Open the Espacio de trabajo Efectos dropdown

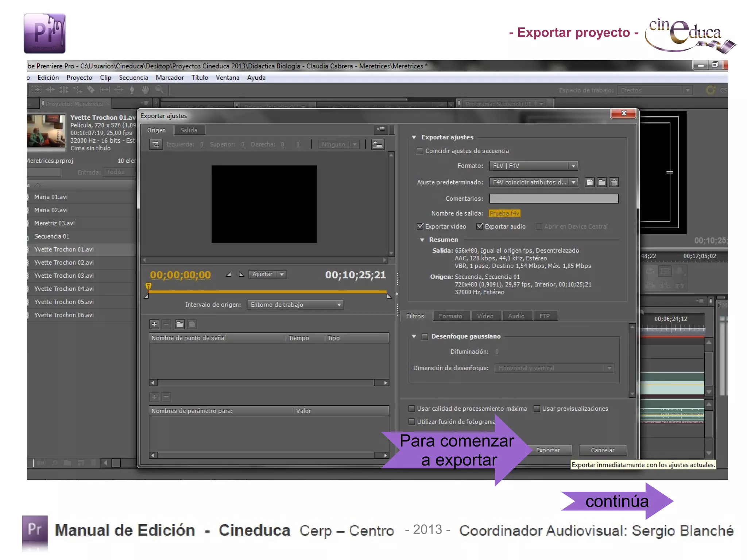click(654, 90)
